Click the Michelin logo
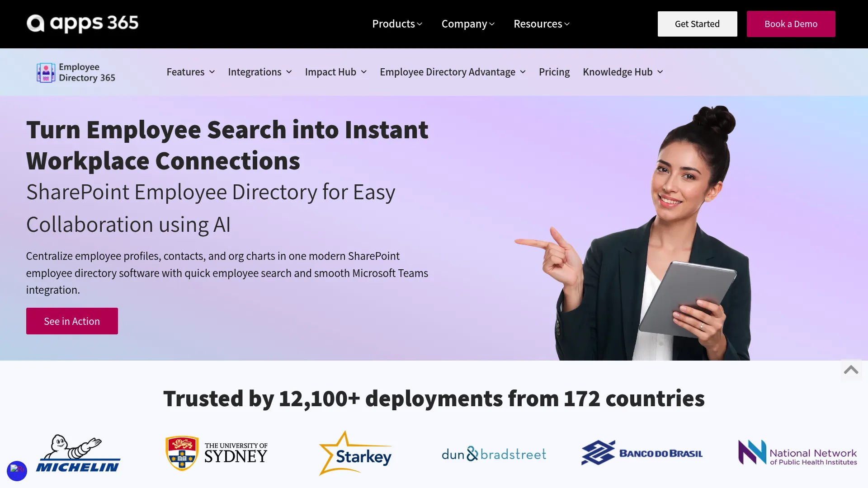868x488 pixels. pyautogui.click(x=78, y=453)
